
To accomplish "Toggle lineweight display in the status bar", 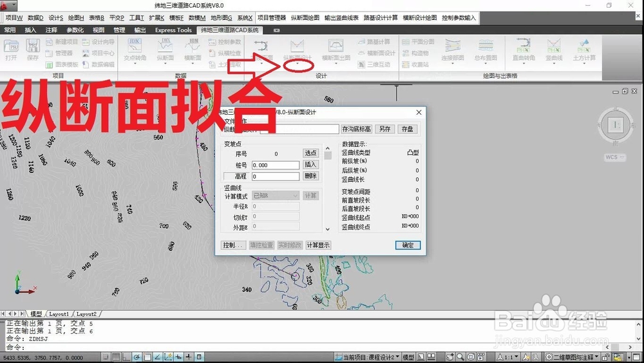I will (189, 357).
